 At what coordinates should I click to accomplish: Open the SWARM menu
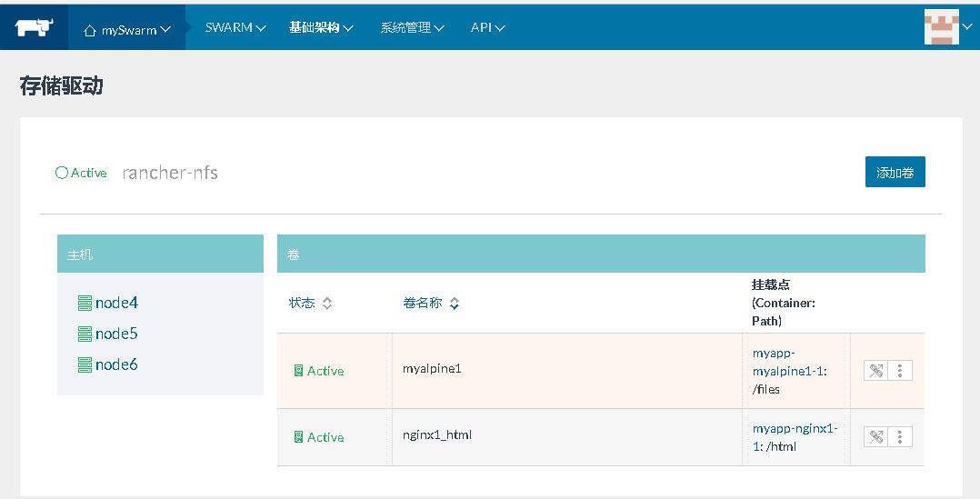click(x=235, y=27)
